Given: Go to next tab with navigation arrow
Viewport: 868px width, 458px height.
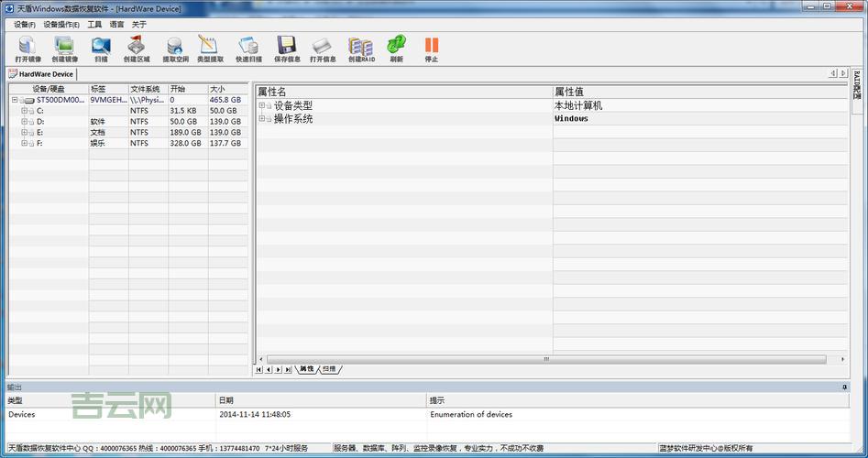Looking at the screenshot, I should 278,369.
